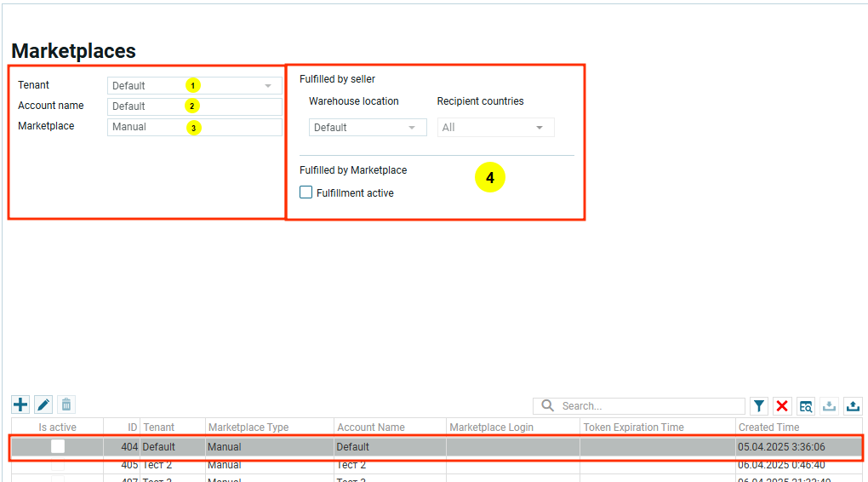This screenshot has width=868, height=482.
Task: Click the add new marketplace plus icon
Action: pos(20,405)
